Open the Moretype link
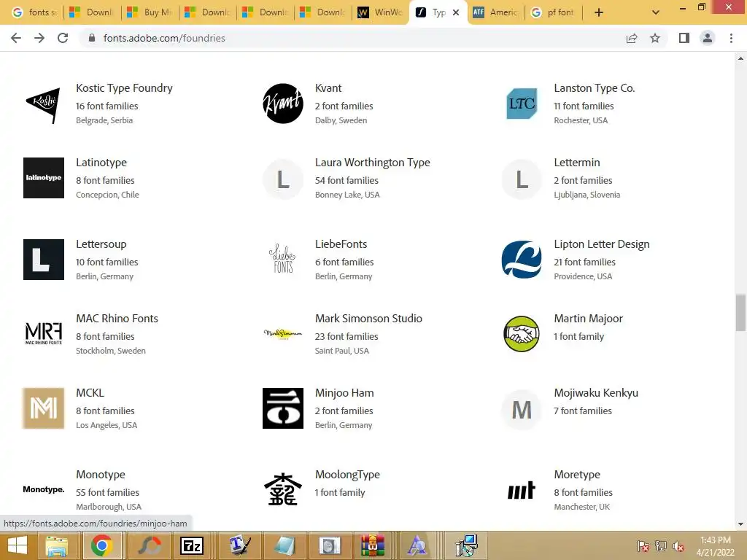The image size is (747, 560). tap(576, 475)
